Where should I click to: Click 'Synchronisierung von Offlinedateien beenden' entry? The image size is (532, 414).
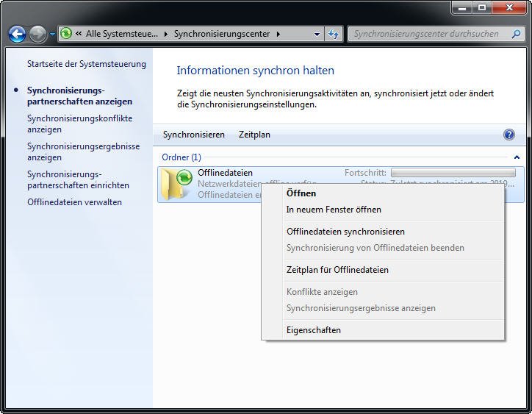click(382, 248)
